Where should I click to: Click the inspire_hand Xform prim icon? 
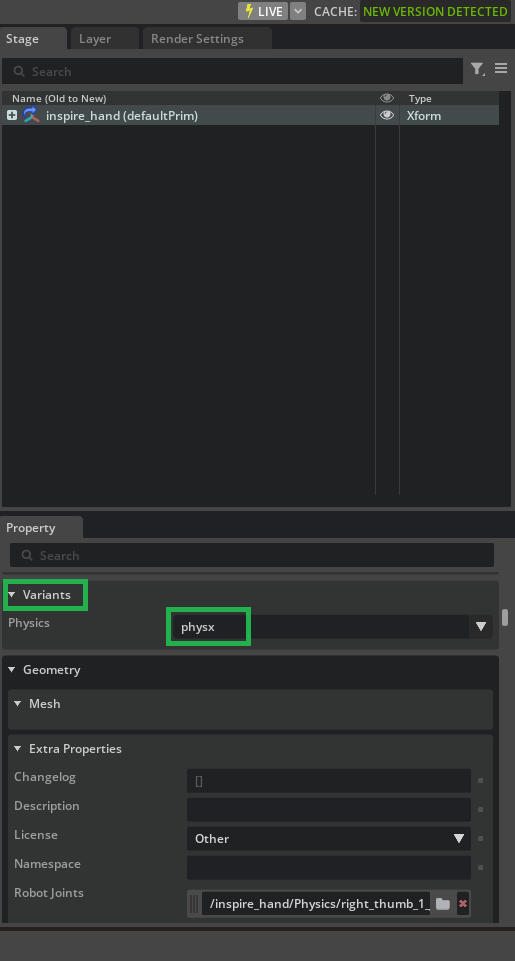click(31, 115)
